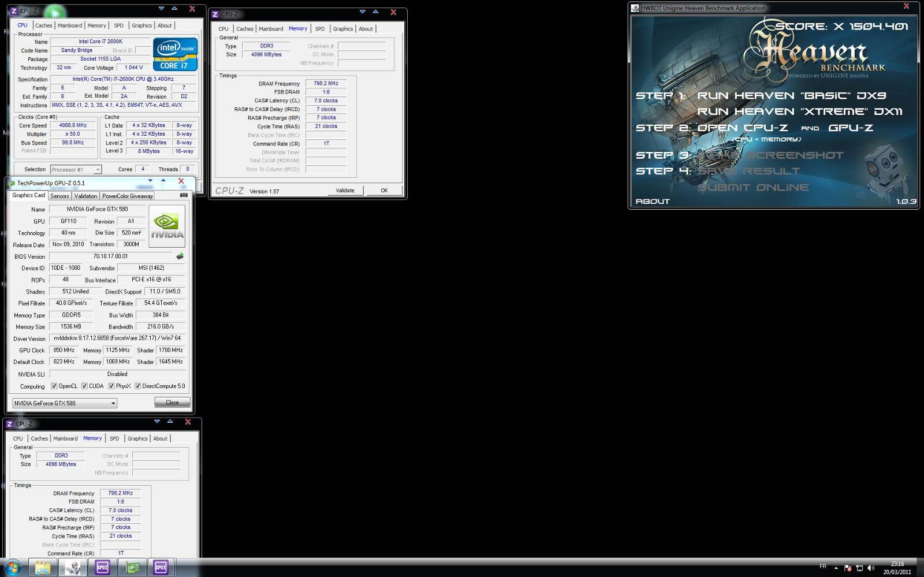Click the Driver Version field in GPU-Z
Viewport: 924px width, 577px height.
pos(117,338)
